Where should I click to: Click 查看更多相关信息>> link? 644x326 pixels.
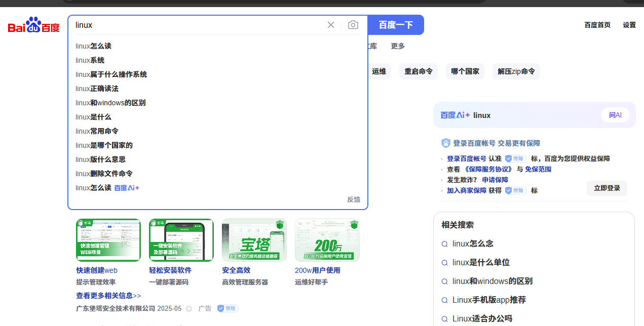[x=108, y=296]
